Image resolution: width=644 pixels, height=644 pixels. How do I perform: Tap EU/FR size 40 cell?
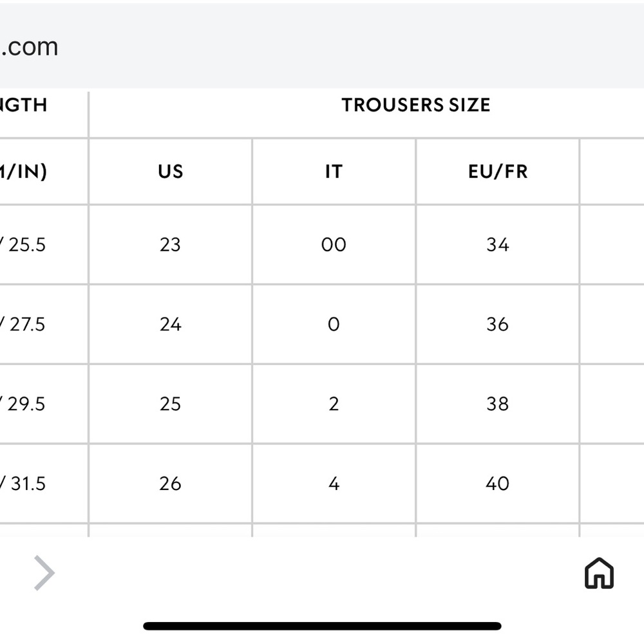tap(498, 484)
